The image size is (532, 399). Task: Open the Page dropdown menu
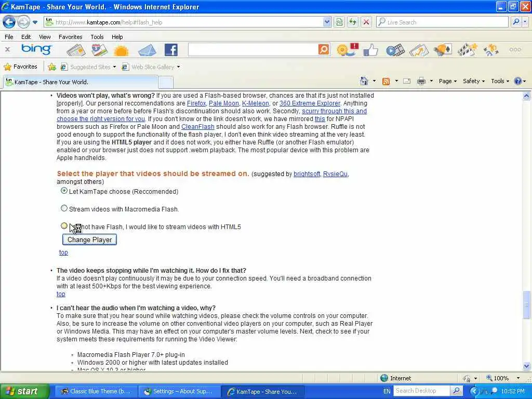pos(447,81)
